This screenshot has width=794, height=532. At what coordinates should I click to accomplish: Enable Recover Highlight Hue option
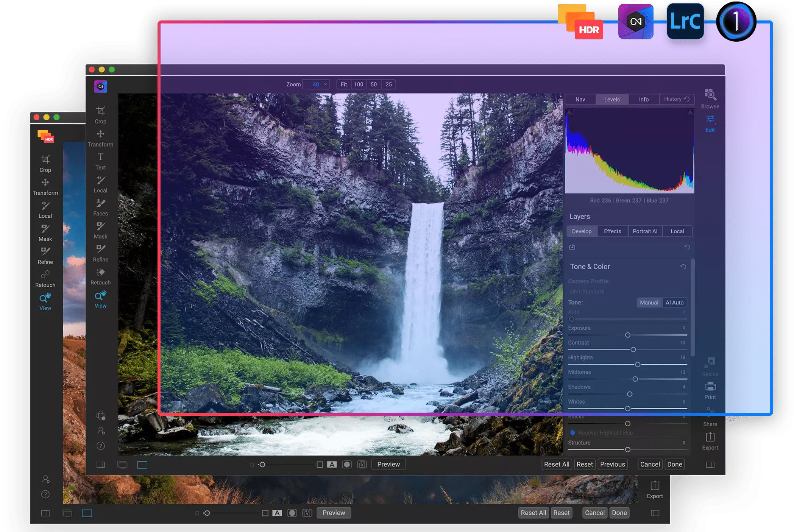tap(573, 432)
